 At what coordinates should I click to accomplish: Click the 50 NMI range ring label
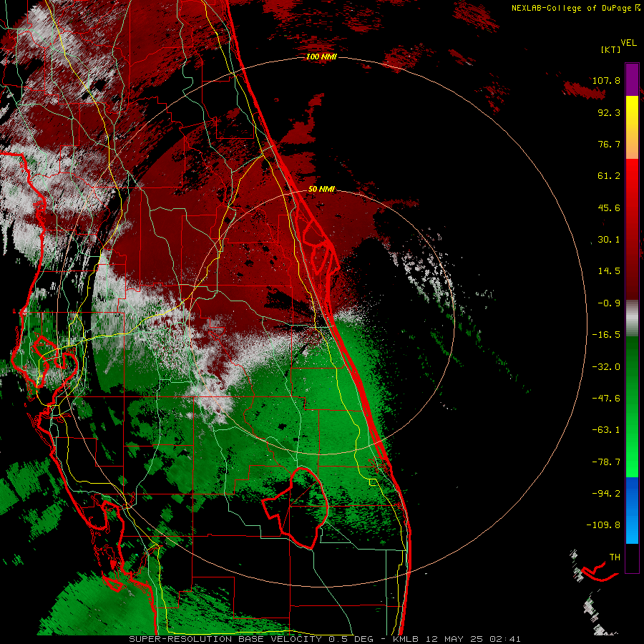pyautogui.click(x=321, y=189)
